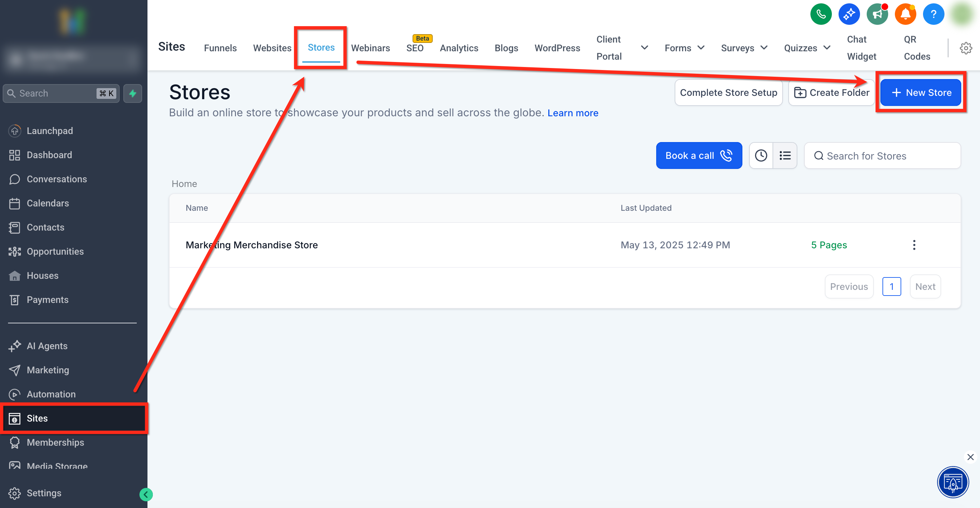Screen dimensions: 980x508
Task: Click the New Store button
Action: [x=921, y=93]
